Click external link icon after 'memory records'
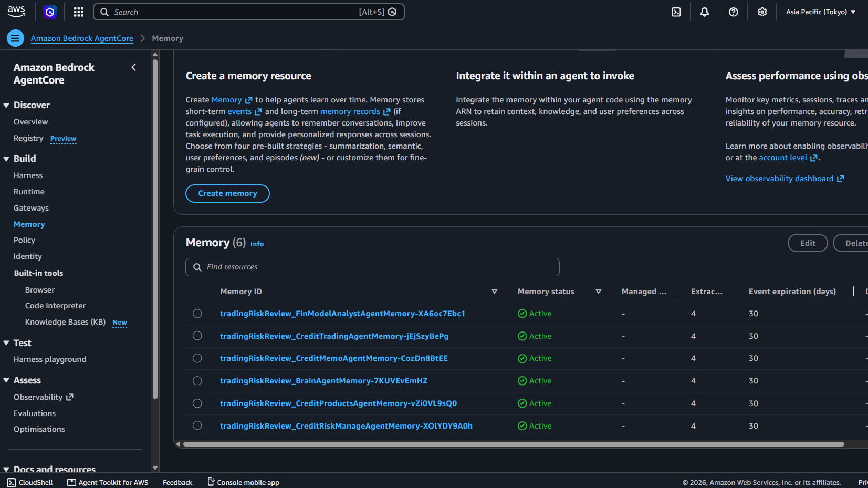 (387, 112)
